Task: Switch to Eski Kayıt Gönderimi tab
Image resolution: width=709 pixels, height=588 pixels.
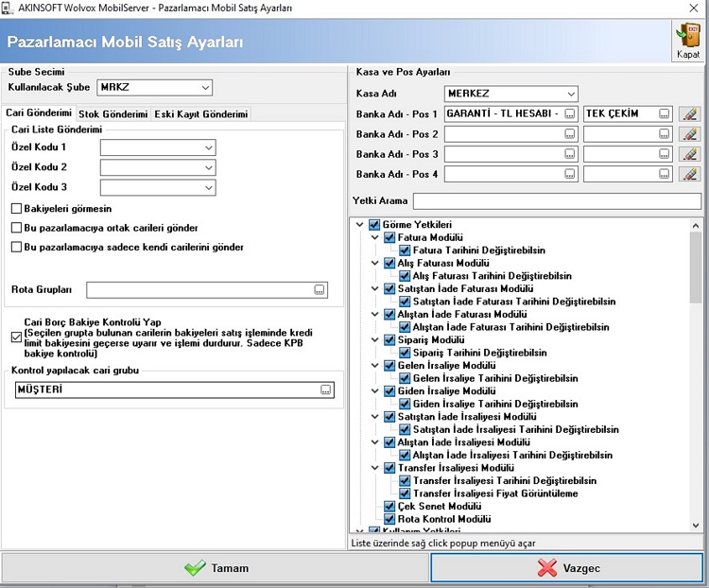Action: pos(200,114)
